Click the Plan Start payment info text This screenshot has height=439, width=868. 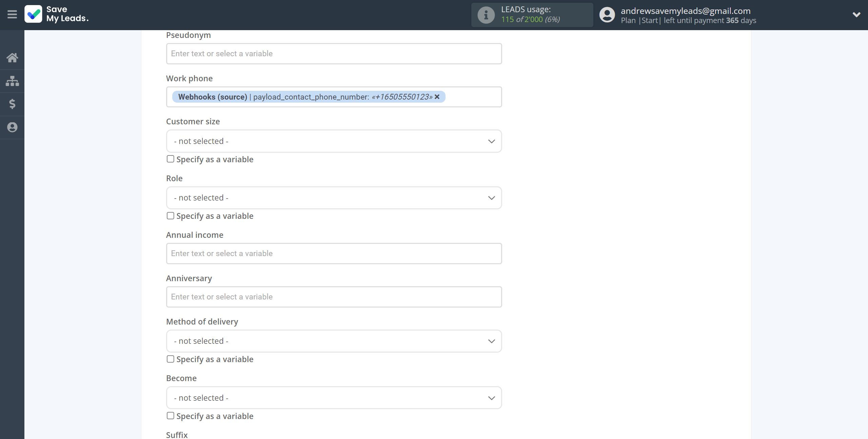click(x=688, y=20)
